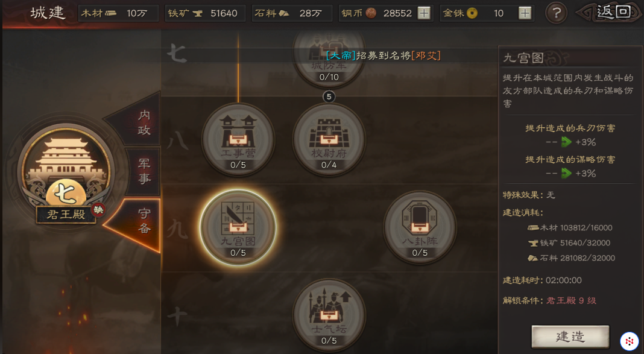Select the 九宫图 building icon
Viewport: 644px width, 354px height.
click(x=238, y=227)
